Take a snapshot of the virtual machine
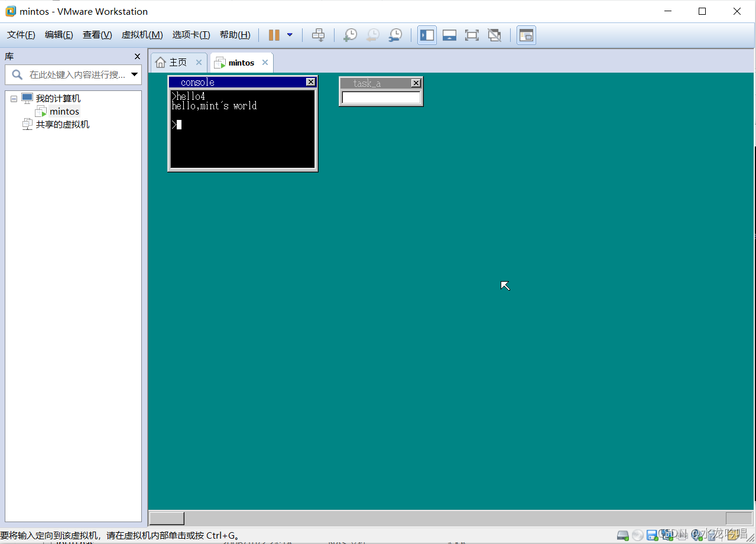Viewport: 756px width, 544px height. point(350,35)
